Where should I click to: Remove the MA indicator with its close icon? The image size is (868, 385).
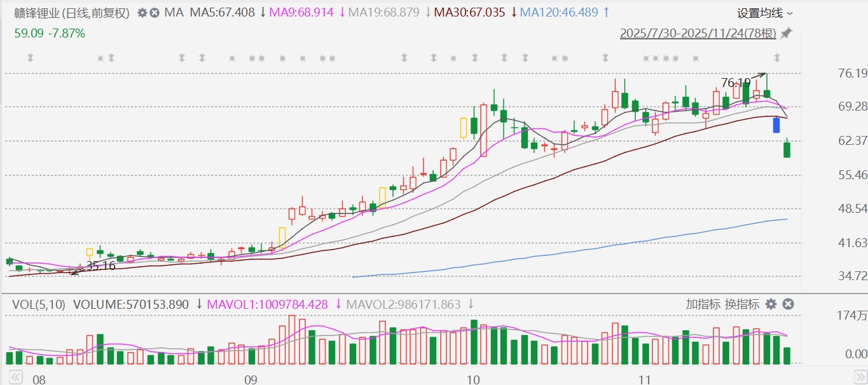[154, 13]
